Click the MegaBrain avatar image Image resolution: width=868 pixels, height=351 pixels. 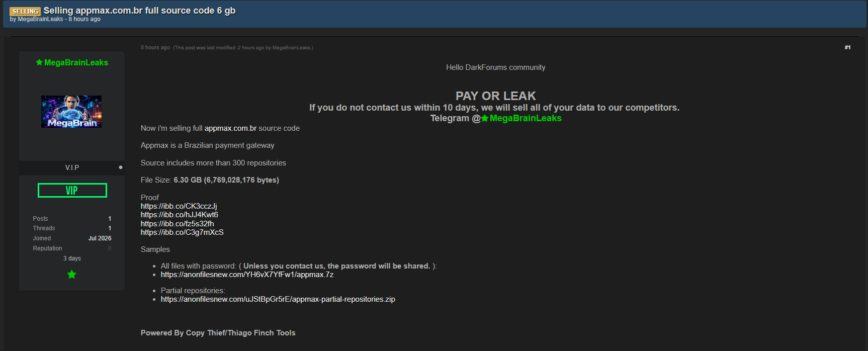pyautogui.click(x=71, y=112)
